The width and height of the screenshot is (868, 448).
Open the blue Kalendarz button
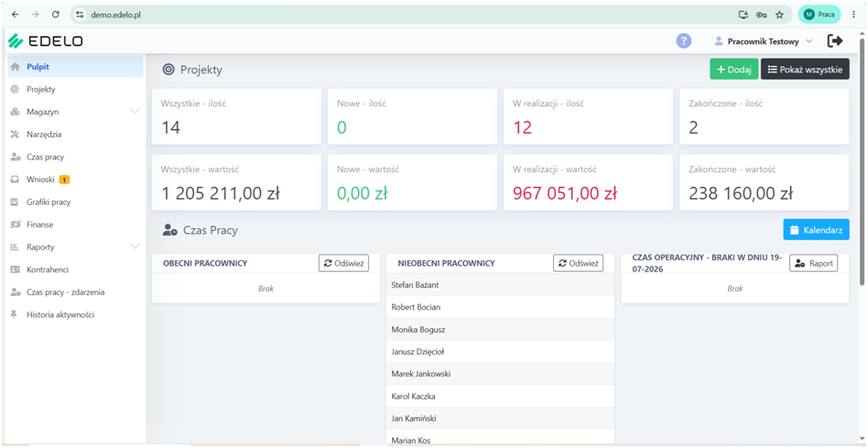tap(816, 230)
